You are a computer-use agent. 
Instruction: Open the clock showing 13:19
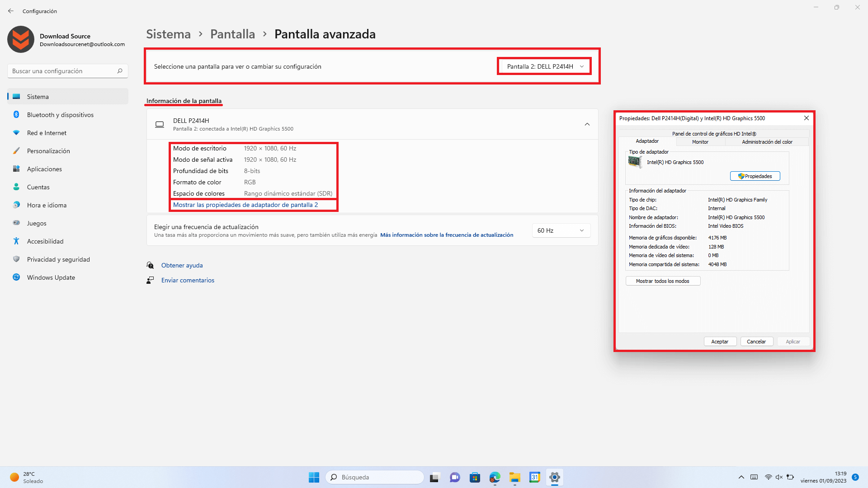[823, 477]
